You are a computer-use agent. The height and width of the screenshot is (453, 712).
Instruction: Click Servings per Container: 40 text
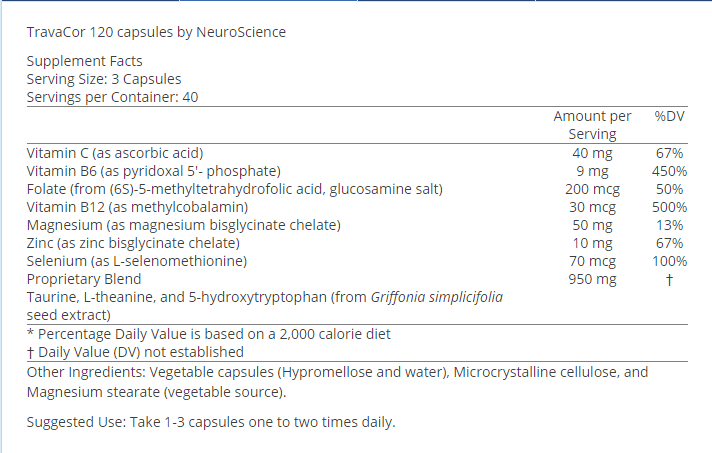click(112, 97)
